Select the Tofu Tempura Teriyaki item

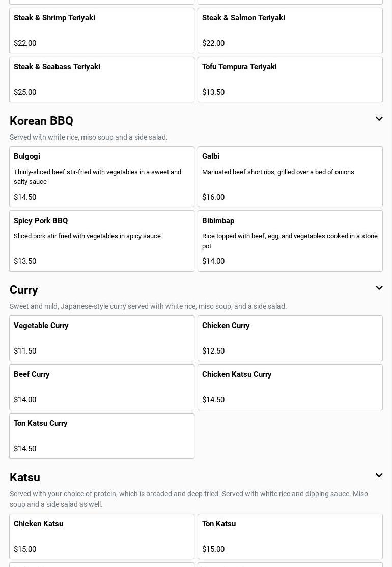click(x=290, y=79)
